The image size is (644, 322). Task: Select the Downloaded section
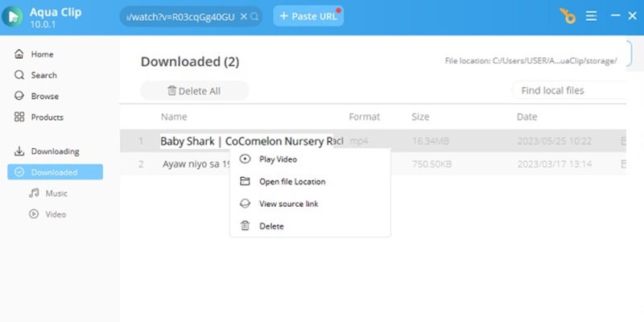click(x=55, y=172)
